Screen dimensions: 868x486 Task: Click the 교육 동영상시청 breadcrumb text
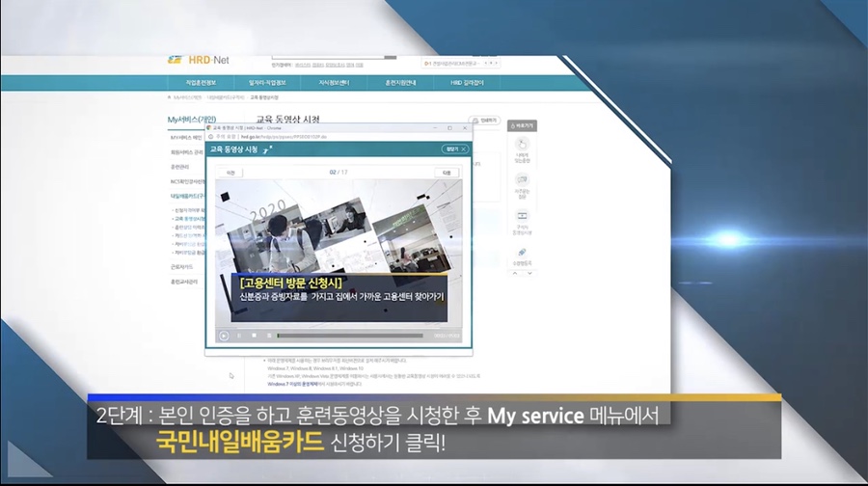click(x=264, y=97)
